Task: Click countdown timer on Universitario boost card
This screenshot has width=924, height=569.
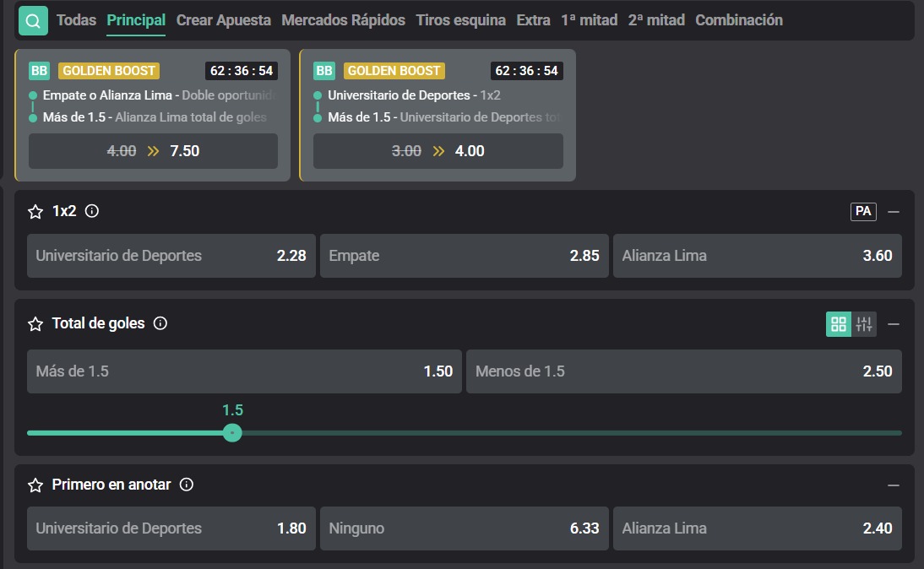Action: tap(527, 71)
